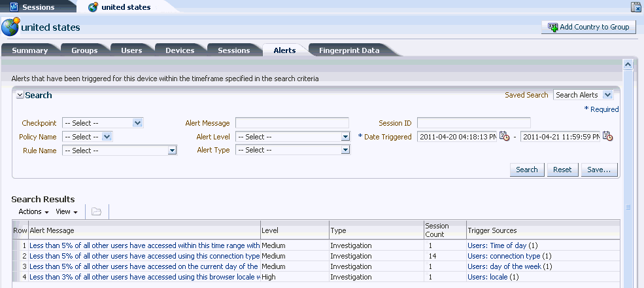
Task: Open Users: day of the week source
Action: 504,266
